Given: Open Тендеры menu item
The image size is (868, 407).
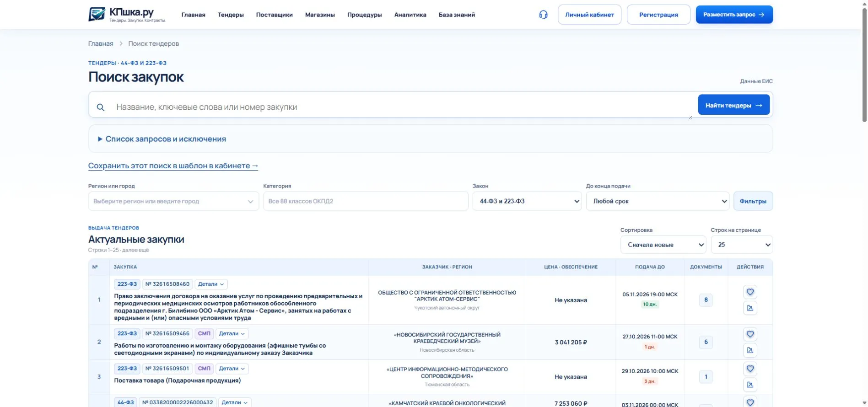Looking at the screenshot, I should point(231,15).
